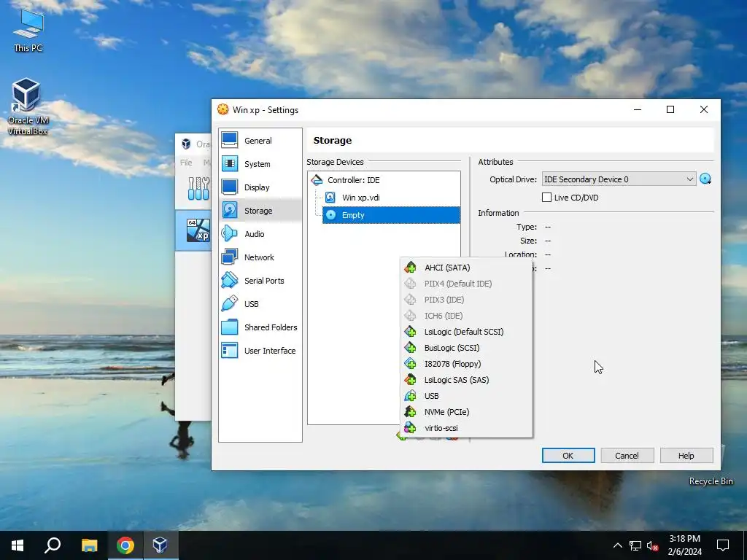Show hidden system tray icons
The image size is (747, 560).
point(617,545)
